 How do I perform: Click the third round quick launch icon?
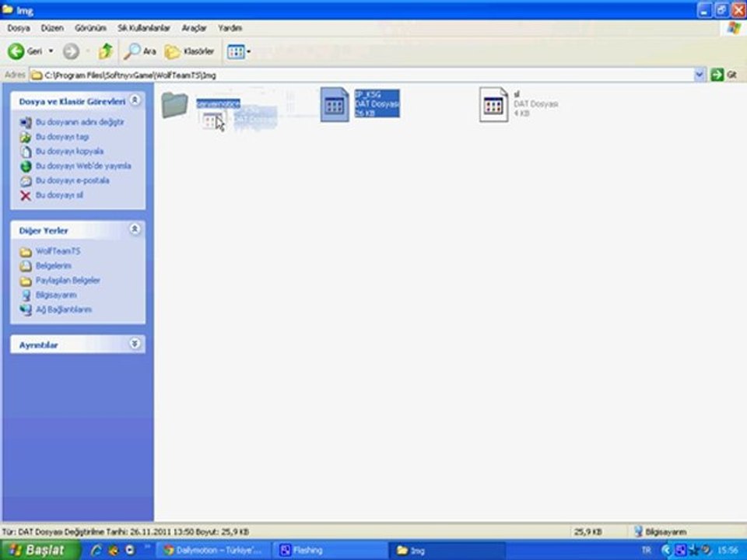click(x=130, y=550)
